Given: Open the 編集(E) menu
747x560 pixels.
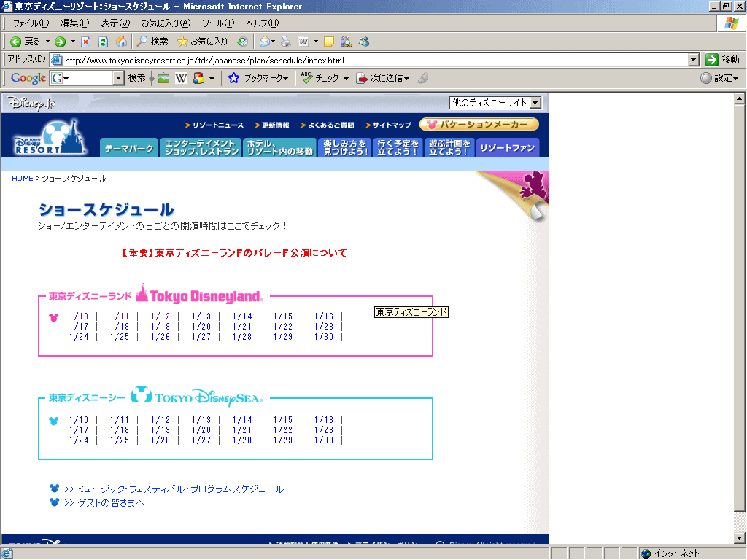Looking at the screenshot, I should 75,23.
